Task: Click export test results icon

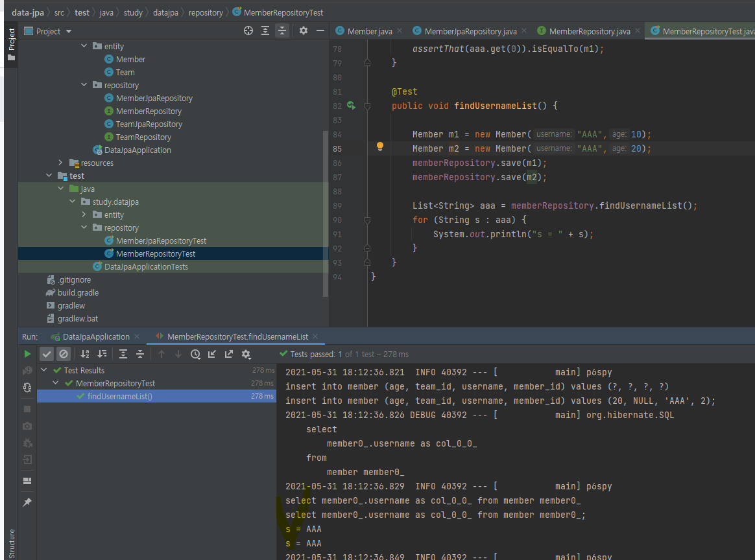Action: 229,354
